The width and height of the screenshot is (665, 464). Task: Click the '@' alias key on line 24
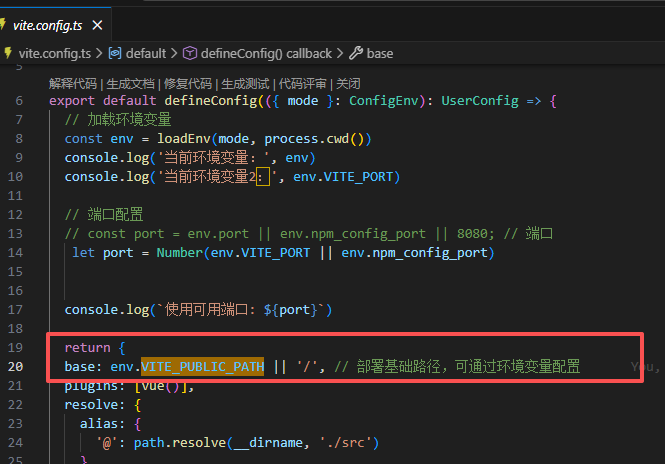(106, 443)
